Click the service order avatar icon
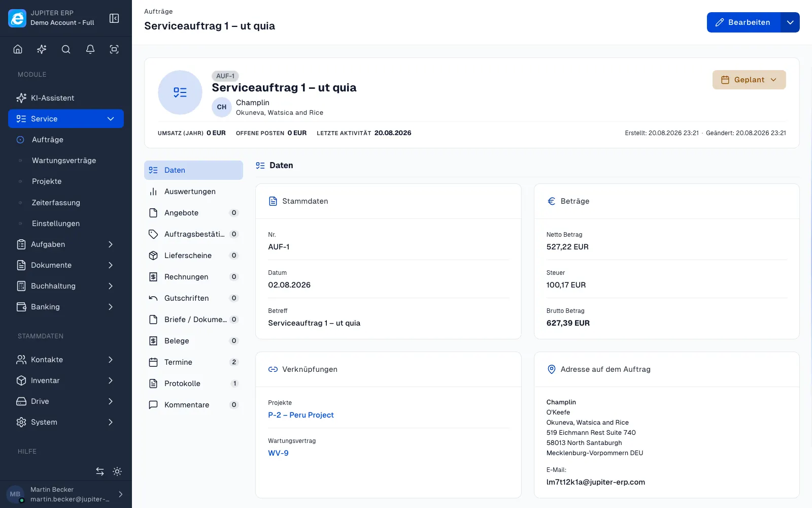The width and height of the screenshot is (812, 508). tap(180, 92)
